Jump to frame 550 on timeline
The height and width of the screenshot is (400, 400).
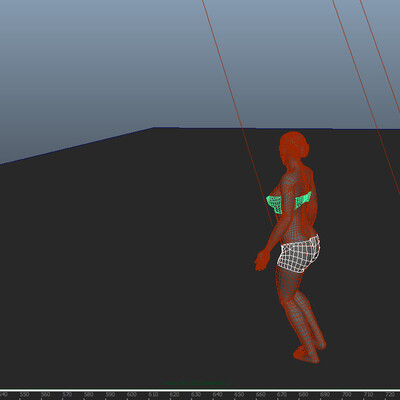pos(24,395)
